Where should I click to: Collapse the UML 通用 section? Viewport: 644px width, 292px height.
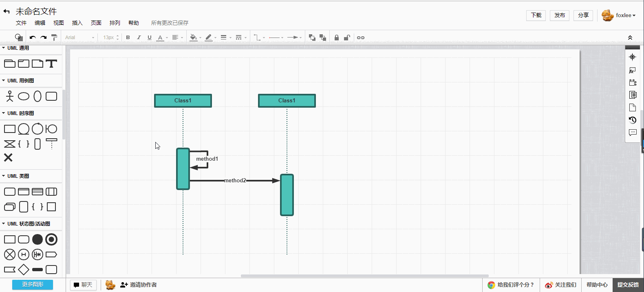click(x=15, y=48)
